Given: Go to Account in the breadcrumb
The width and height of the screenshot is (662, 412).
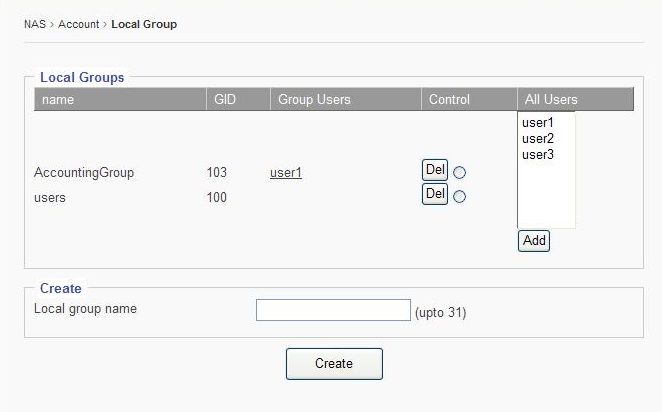Looking at the screenshot, I should pos(78,24).
